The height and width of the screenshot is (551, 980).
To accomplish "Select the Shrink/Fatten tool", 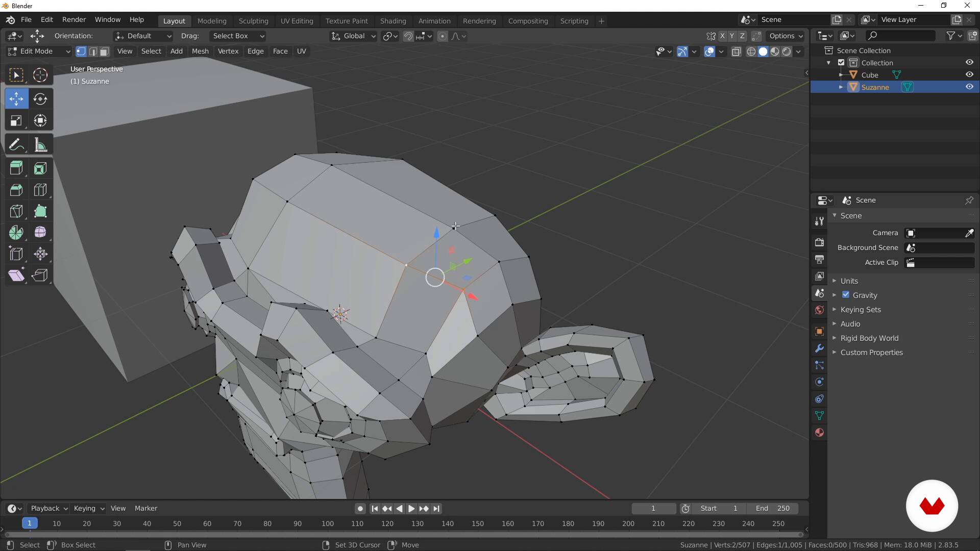I will coord(40,254).
